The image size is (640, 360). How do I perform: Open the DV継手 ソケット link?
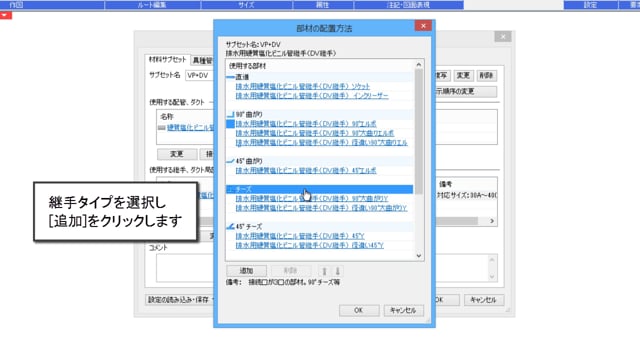302,87
